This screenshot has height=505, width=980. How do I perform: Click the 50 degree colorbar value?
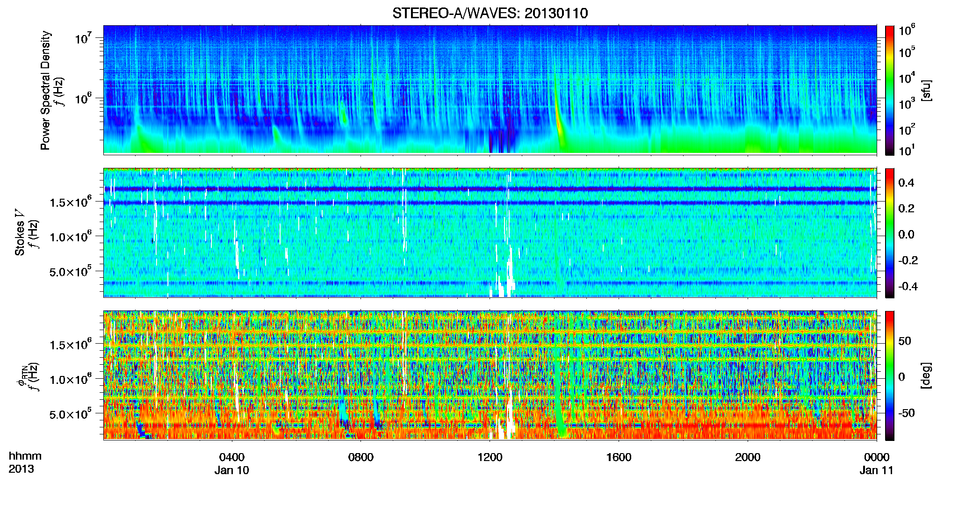tap(905, 341)
